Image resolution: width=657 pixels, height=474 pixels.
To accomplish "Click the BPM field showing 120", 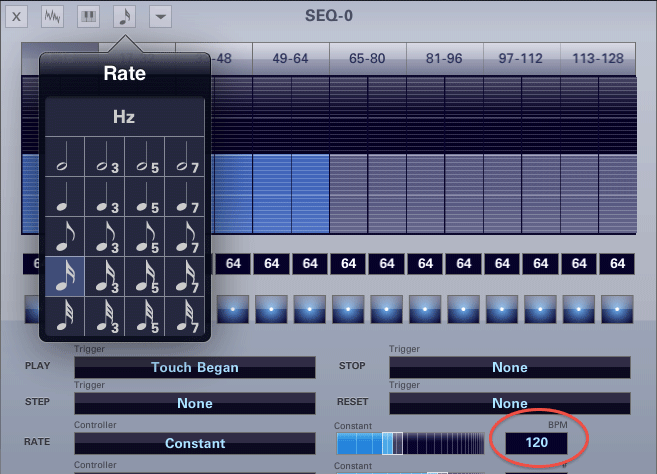I will 536,443.
